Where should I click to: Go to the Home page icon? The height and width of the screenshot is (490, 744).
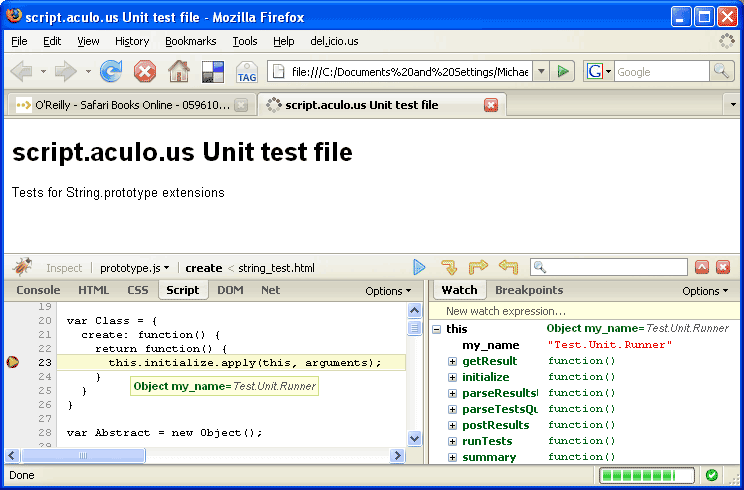tap(179, 72)
